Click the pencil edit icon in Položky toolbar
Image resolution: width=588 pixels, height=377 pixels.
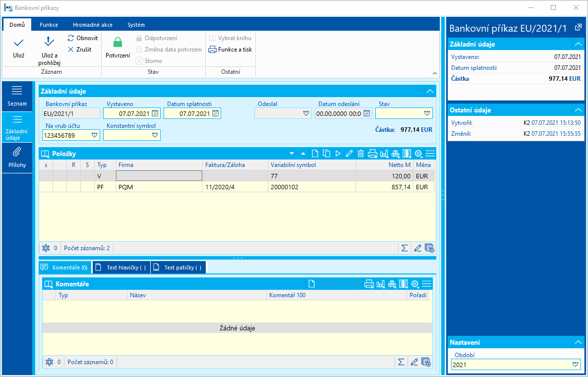349,154
